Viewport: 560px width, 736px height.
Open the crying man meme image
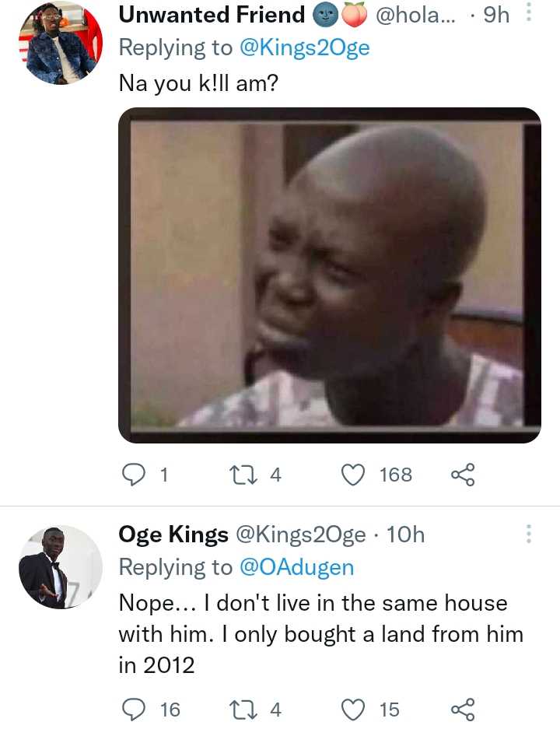329,275
